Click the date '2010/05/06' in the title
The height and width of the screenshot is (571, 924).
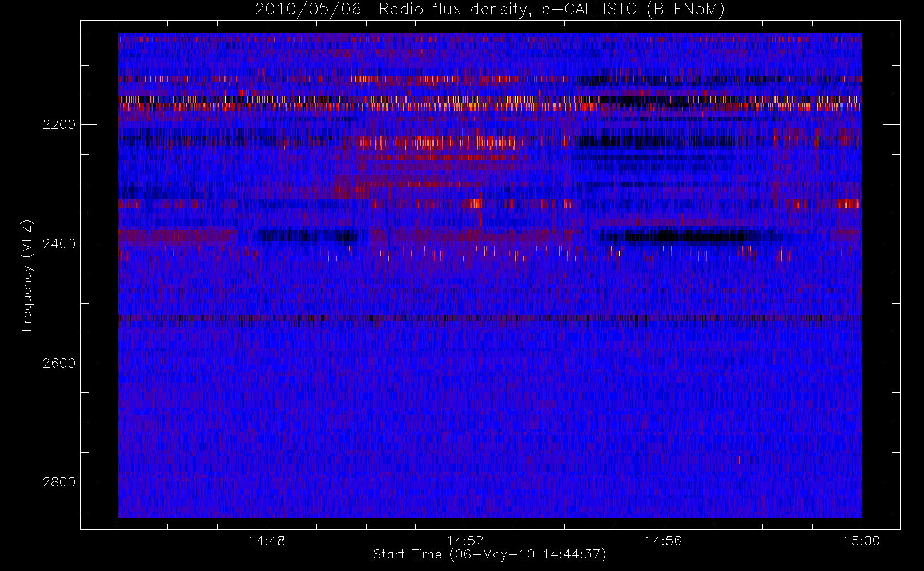tap(308, 9)
